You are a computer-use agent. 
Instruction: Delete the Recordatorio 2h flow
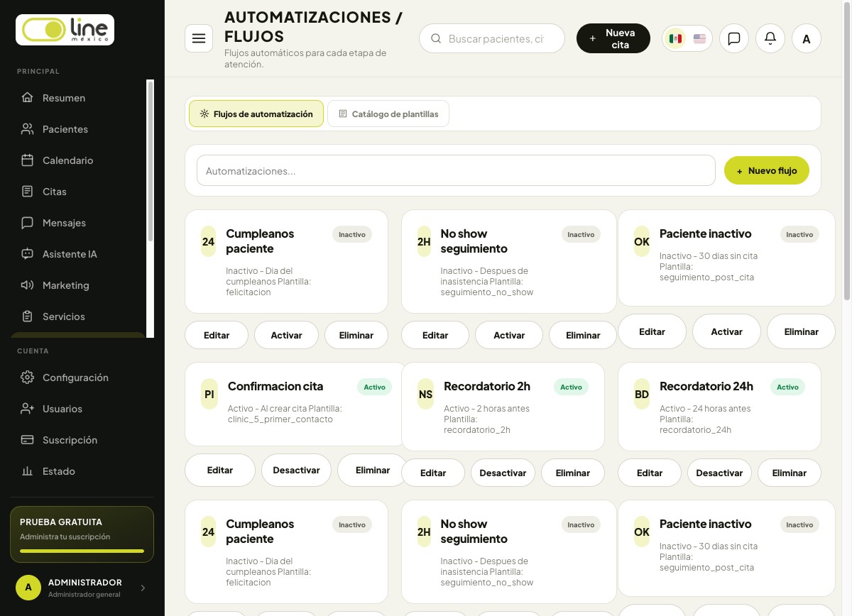pyautogui.click(x=573, y=473)
